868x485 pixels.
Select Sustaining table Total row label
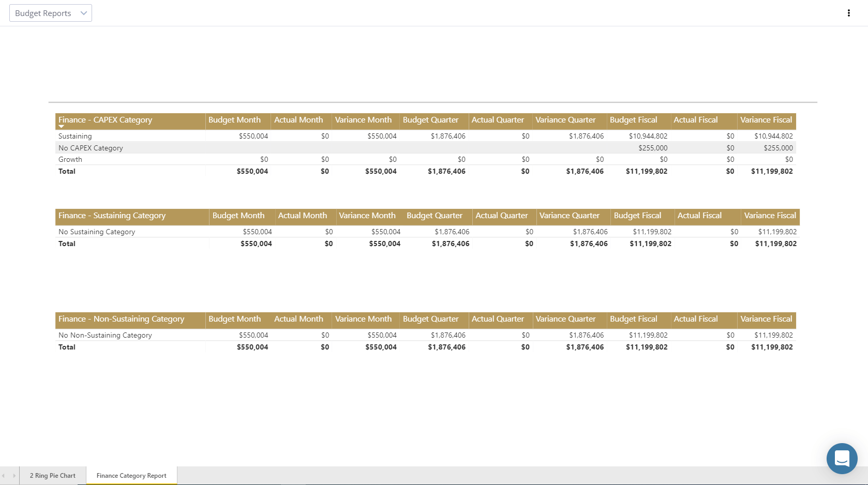pyautogui.click(x=67, y=244)
